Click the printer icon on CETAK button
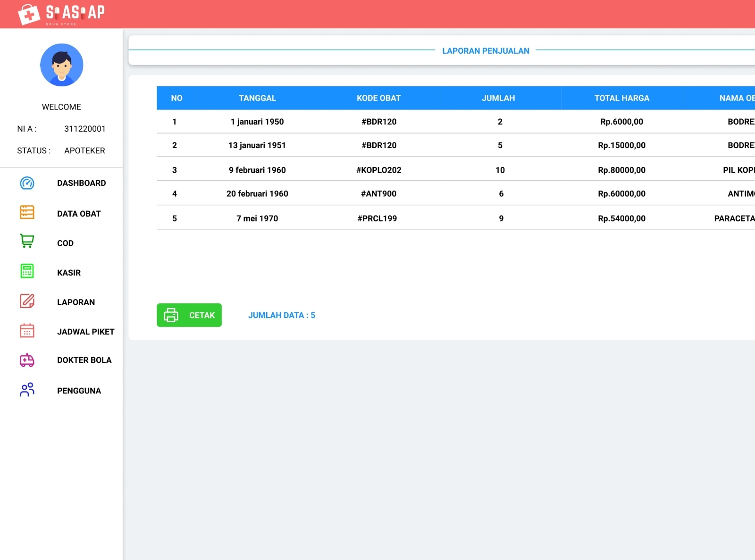755x560 pixels. click(172, 315)
